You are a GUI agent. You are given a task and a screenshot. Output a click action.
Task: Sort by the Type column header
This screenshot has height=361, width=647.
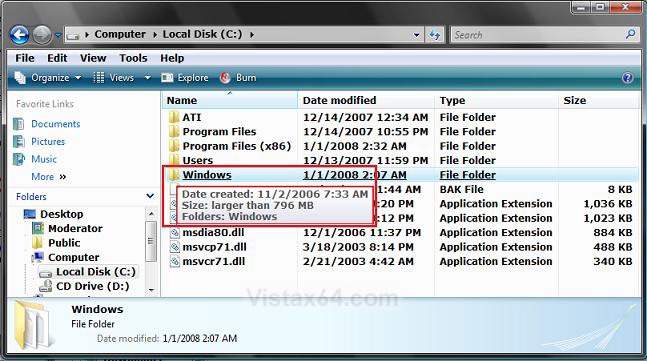pyautogui.click(x=496, y=100)
